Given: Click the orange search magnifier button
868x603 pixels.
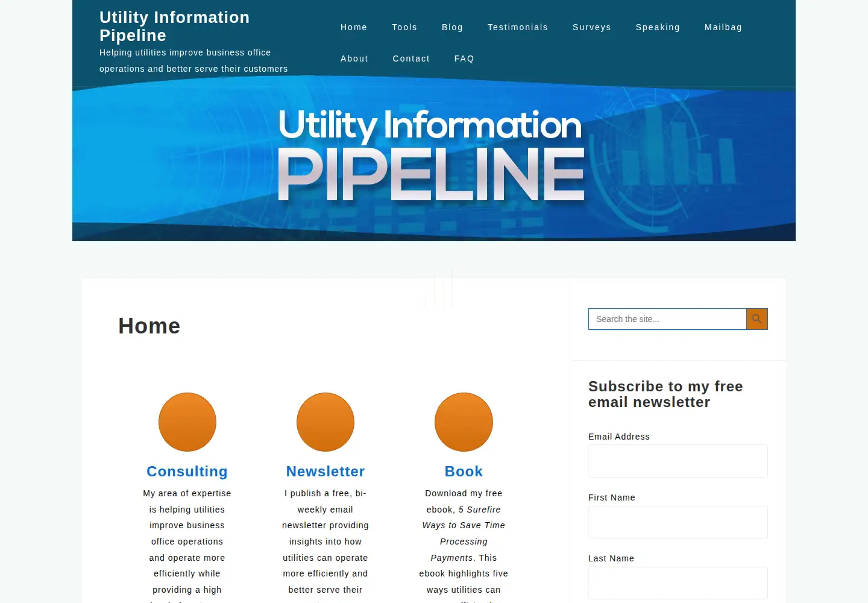Looking at the screenshot, I should (757, 319).
